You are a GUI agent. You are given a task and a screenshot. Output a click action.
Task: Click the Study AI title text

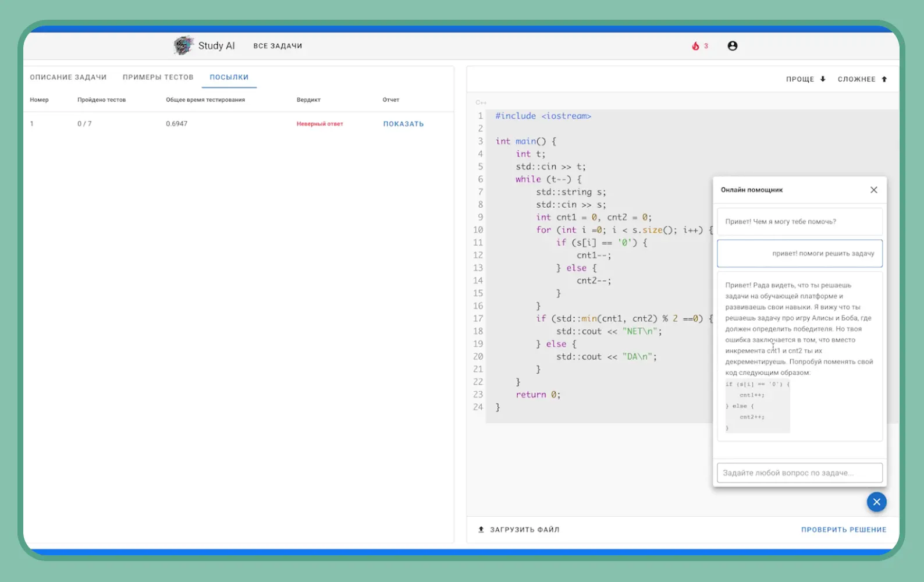pyautogui.click(x=216, y=45)
